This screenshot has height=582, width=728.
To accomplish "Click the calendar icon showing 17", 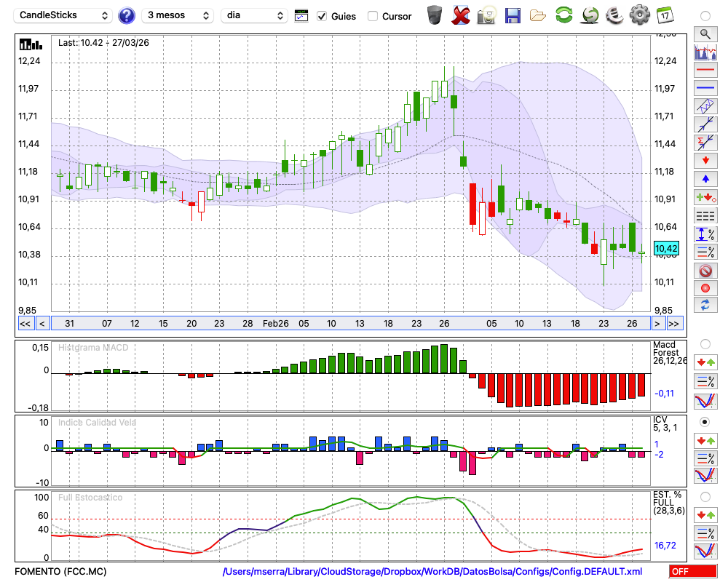I will click(x=665, y=15).
